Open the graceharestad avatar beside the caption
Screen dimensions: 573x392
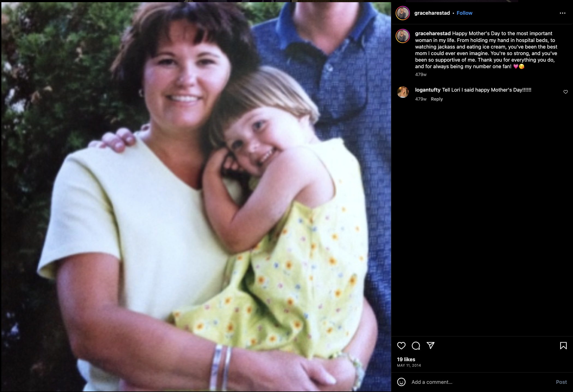(x=403, y=36)
